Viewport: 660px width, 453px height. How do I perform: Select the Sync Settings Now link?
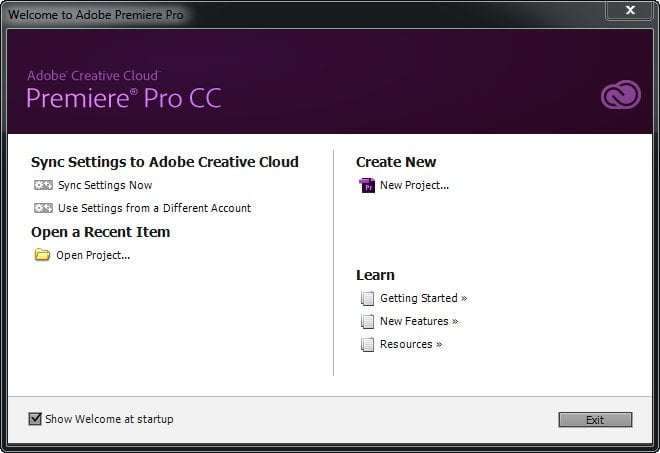click(105, 185)
